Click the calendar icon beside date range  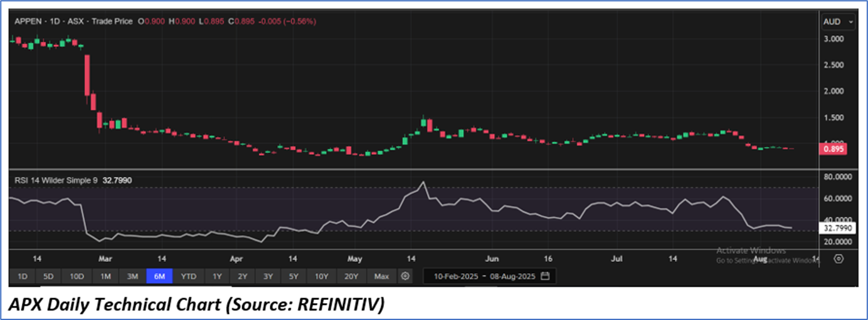point(545,276)
